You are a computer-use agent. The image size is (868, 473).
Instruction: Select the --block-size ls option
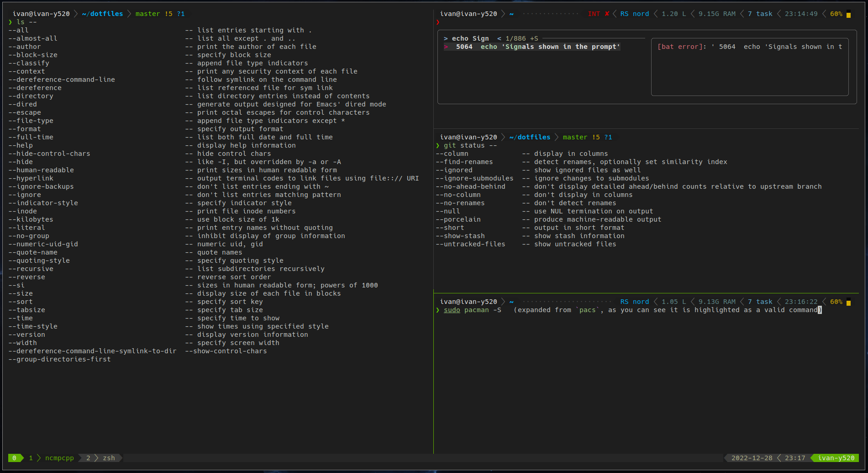[x=33, y=55]
